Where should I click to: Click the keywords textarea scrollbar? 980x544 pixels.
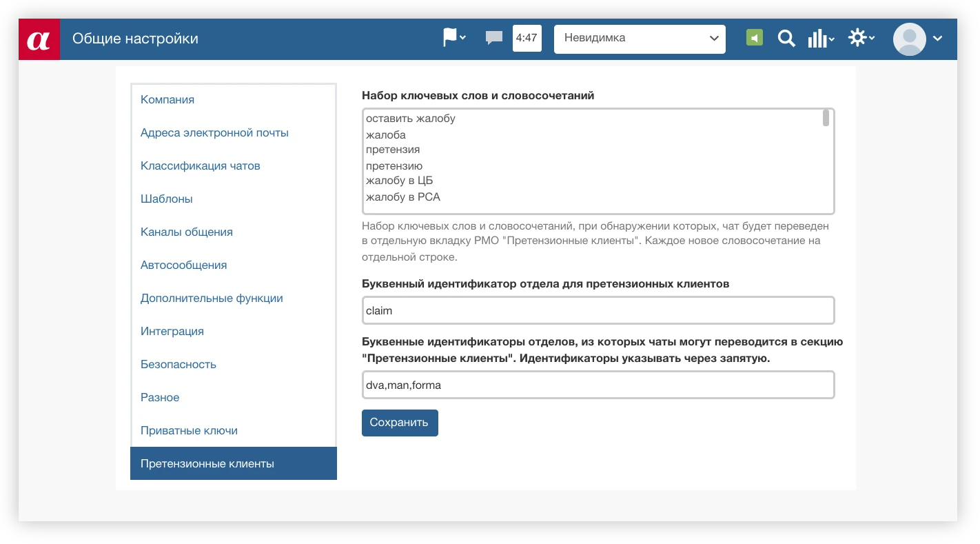(x=826, y=118)
